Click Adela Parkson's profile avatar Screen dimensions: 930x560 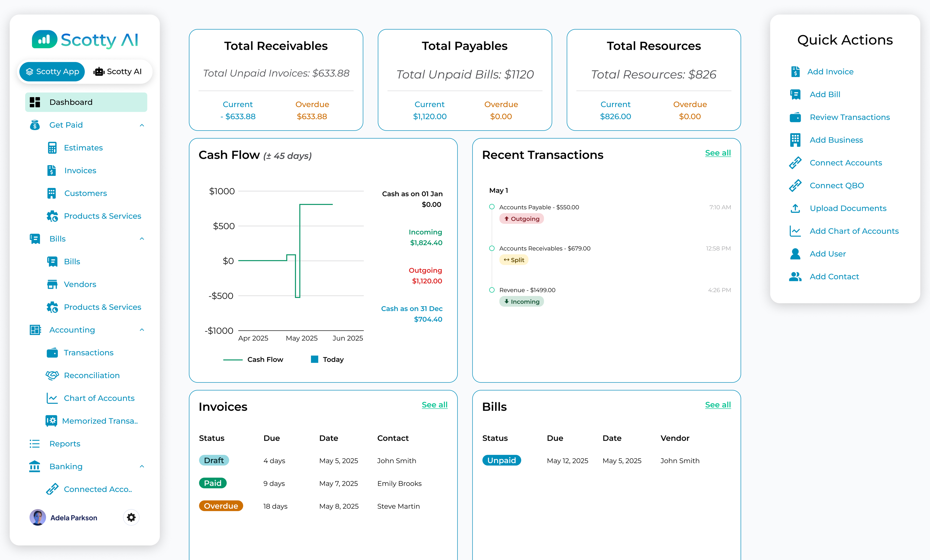pos(38,517)
